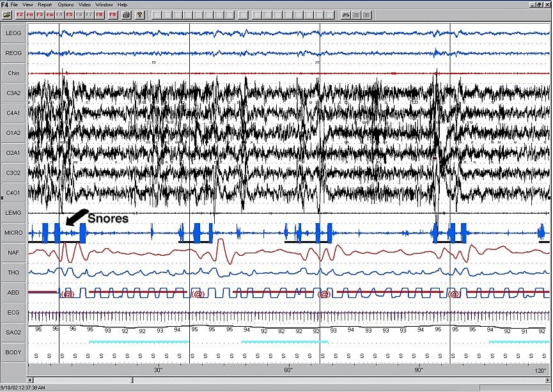The height and width of the screenshot is (392, 553).
Task: Open the Video menu
Action: click(x=84, y=4)
